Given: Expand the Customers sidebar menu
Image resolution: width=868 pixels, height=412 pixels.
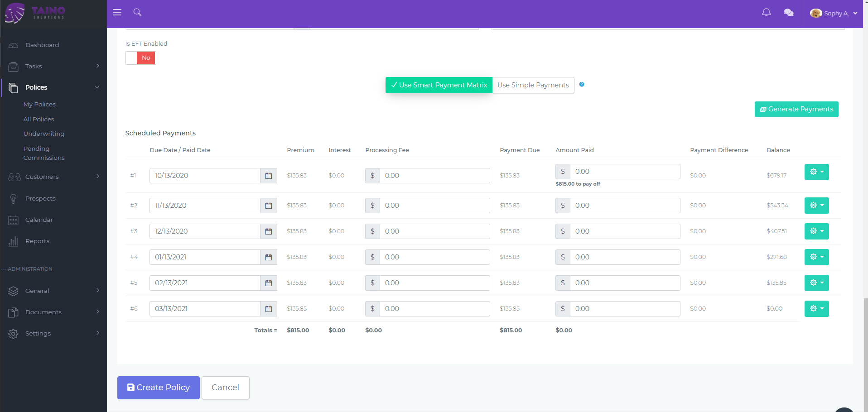Looking at the screenshot, I should pos(53,177).
